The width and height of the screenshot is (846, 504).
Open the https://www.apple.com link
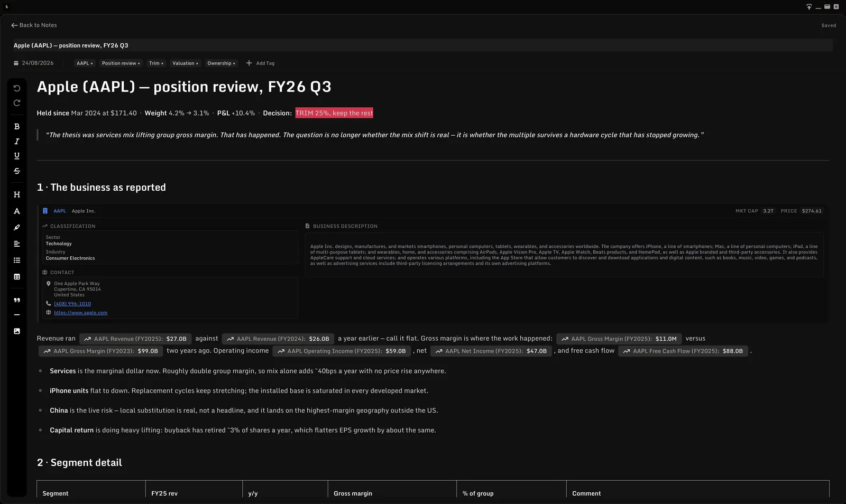(x=80, y=313)
